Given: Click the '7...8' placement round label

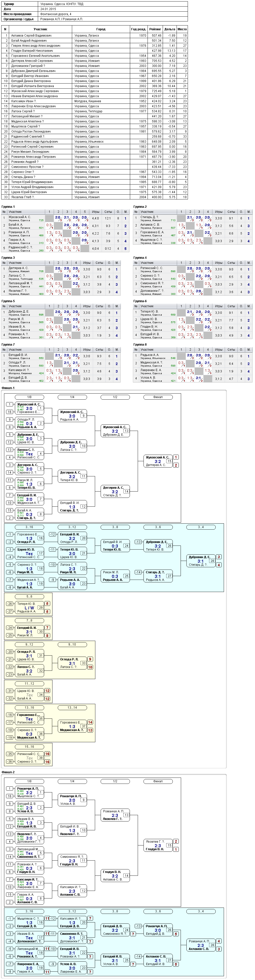Looking at the screenshot, I should [x=29, y=621].
